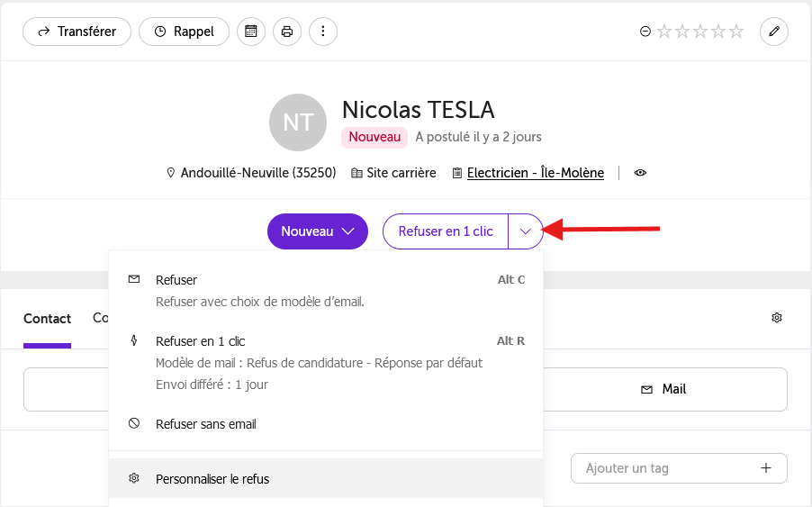Click the Refuser en 1 clic button

coord(446,231)
